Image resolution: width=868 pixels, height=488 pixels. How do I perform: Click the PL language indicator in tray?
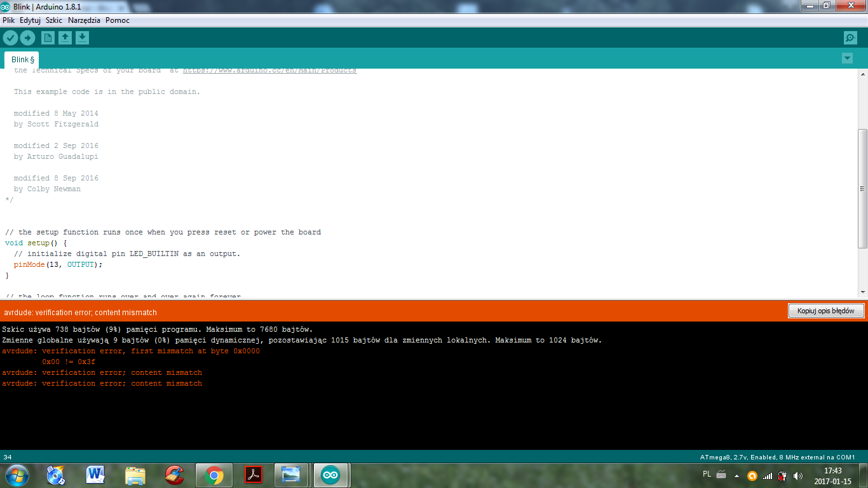point(707,474)
